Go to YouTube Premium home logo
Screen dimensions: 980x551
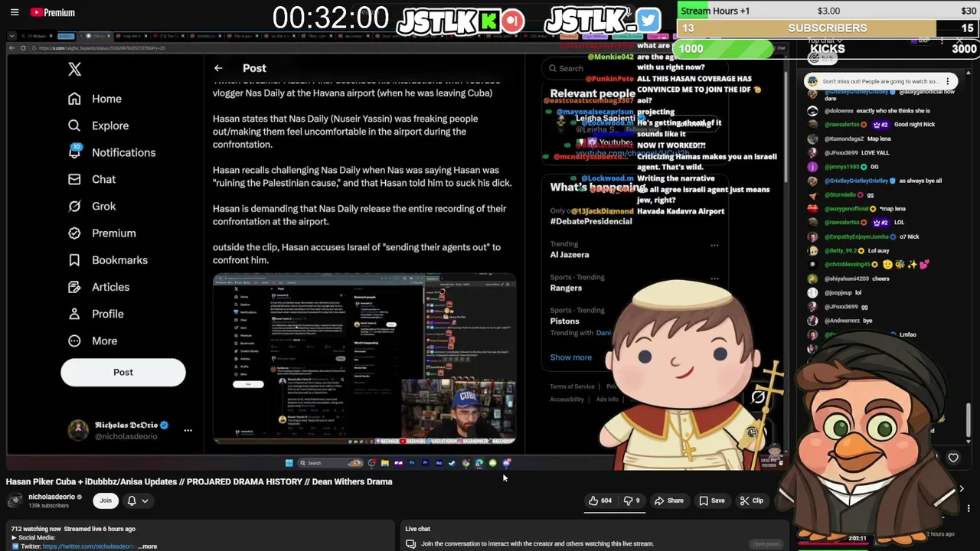click(x=53, y=12)
